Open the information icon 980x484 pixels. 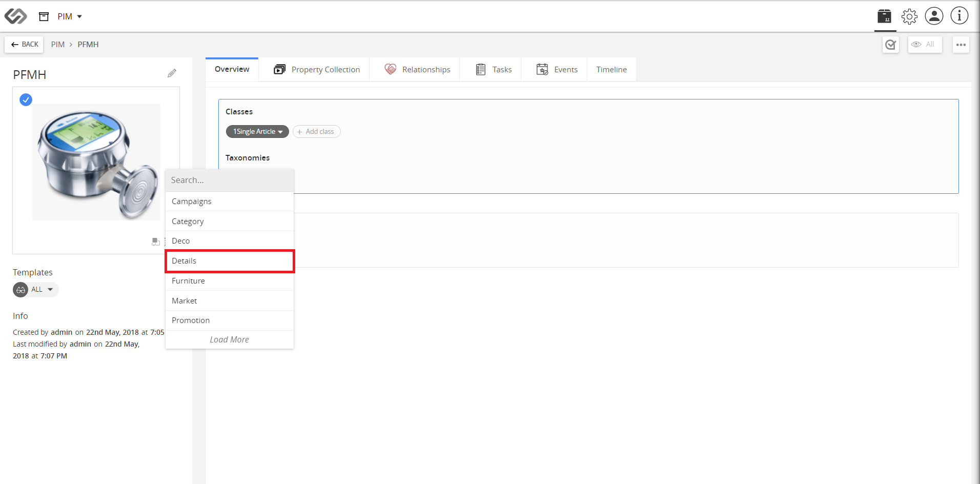click(x=959, y=15)
